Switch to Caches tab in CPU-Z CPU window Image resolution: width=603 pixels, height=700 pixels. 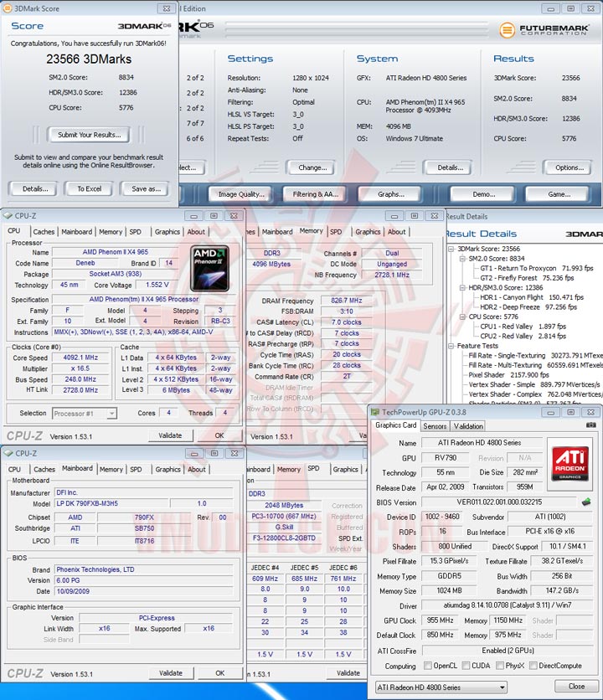tap(44, 232)
